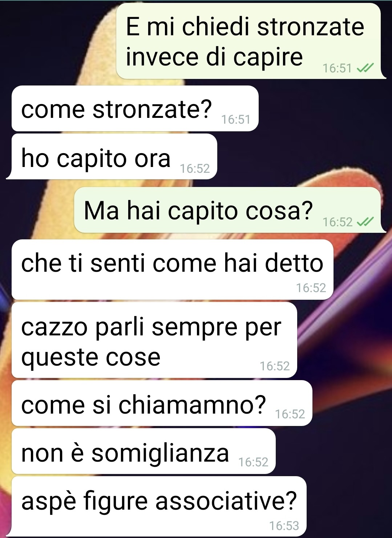Tap the 16:52 timestamp on 'ho capito ora'
Screen dimensions: 392x538
click(195, 168)
